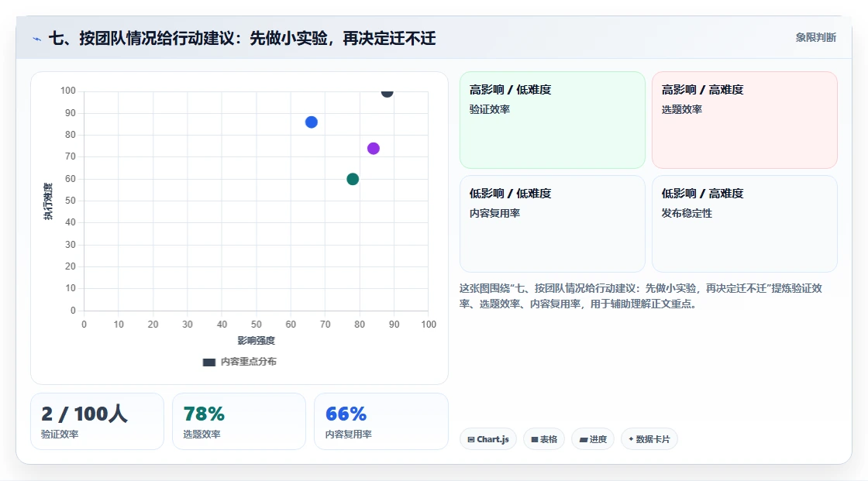Click the 执行难度 y-axis title

coord(48,201)
